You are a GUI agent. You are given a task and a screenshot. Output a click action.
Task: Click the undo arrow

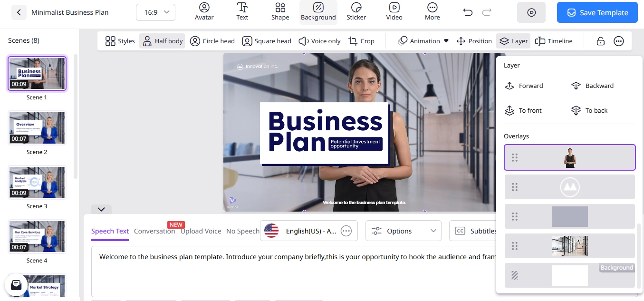point(468,12)
